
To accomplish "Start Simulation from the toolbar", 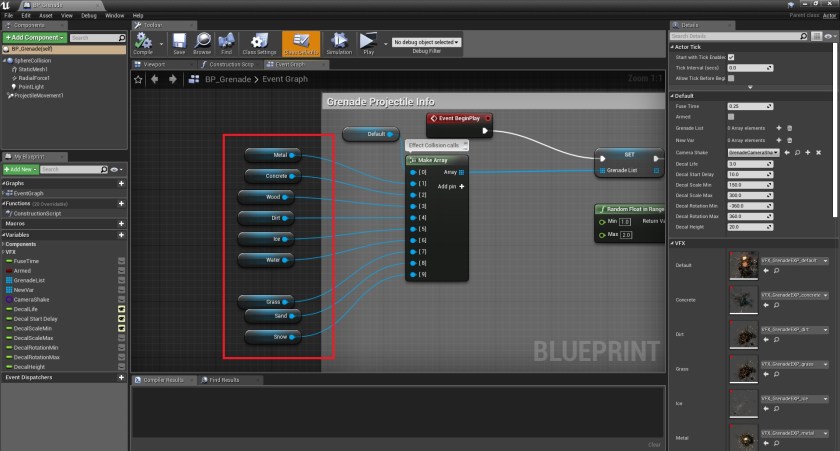I will 339,42.
